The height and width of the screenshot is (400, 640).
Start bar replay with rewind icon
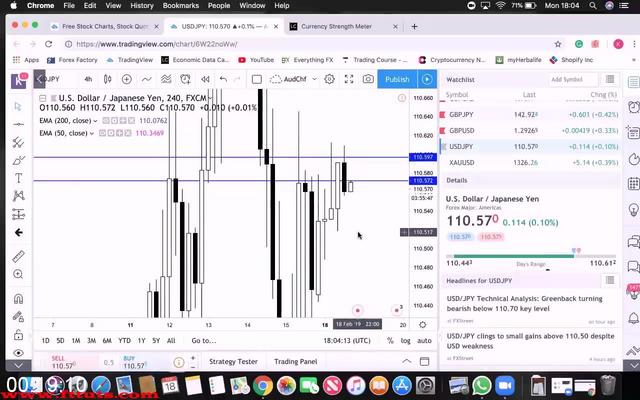(205, 79)
